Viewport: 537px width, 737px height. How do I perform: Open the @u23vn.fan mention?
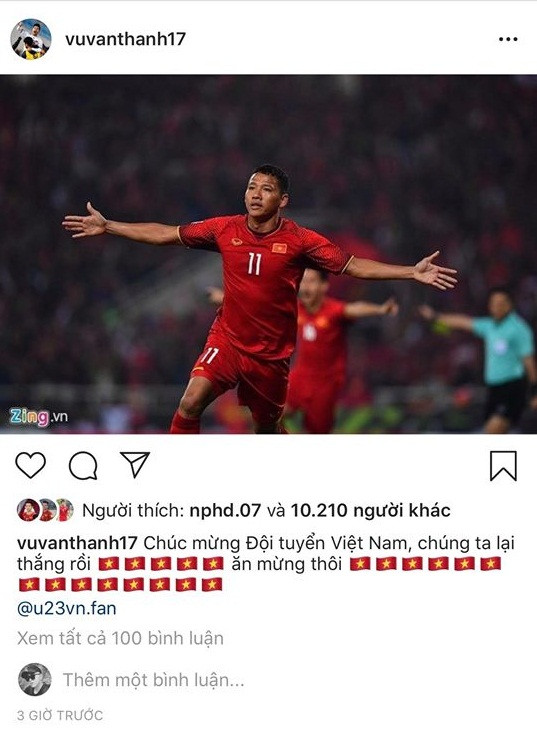tap(67, 608)
